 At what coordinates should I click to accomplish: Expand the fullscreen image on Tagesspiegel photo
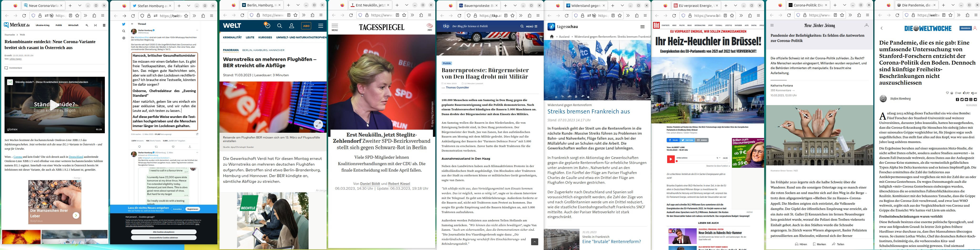coord(318,124)
